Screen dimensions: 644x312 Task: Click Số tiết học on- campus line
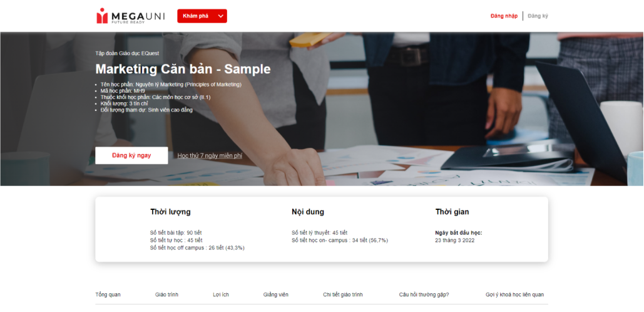point(340,240)
